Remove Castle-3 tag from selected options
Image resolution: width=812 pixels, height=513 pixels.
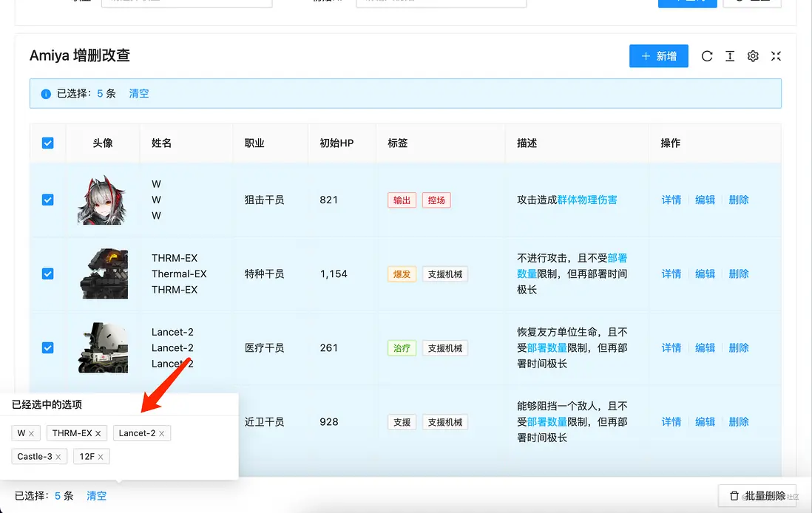click(x=58, y=457)
